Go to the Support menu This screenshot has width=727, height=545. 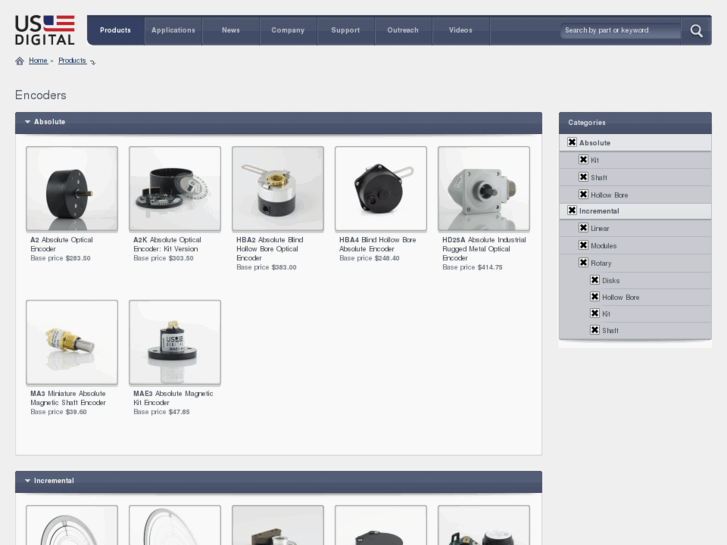coord(345,30)
